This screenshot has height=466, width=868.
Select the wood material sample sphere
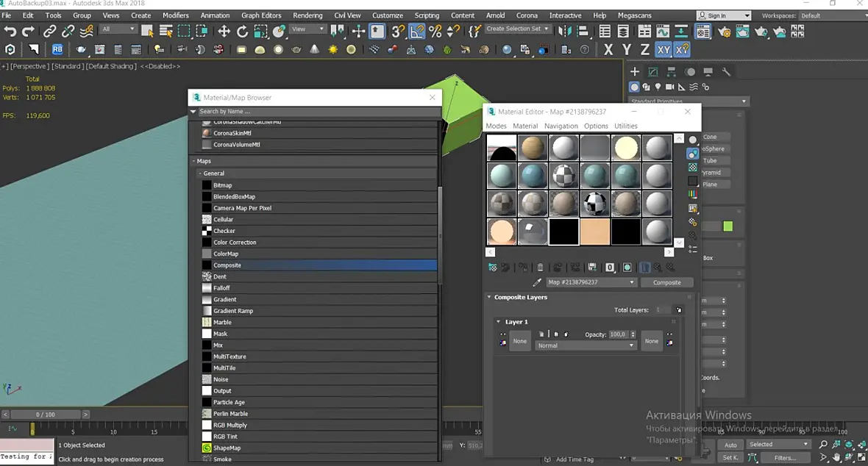[533, 148]
